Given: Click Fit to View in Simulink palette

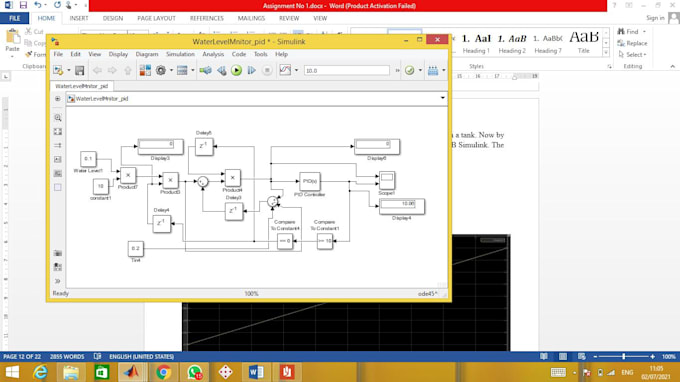Looking at the screenshot, I should [x=58, y=131].
